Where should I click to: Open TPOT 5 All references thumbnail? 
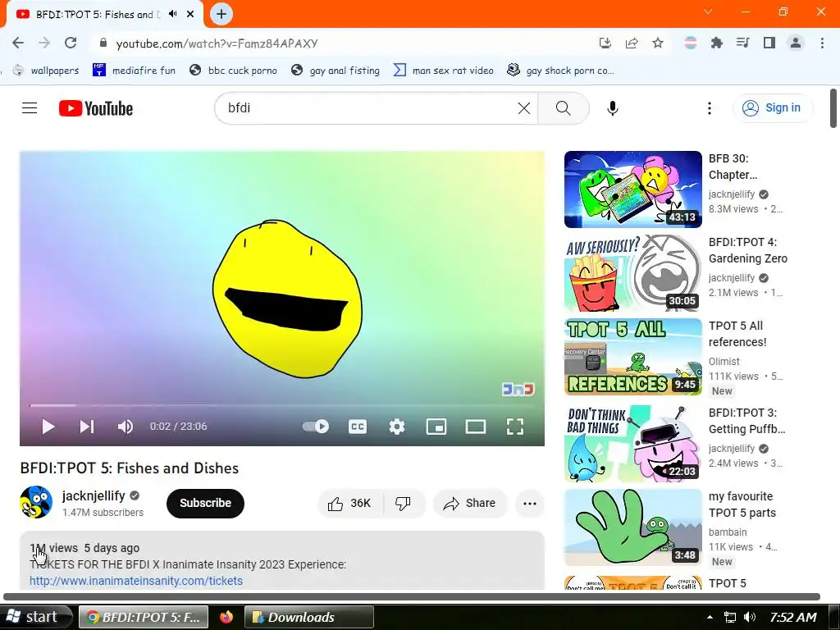(x=632, y=357)
